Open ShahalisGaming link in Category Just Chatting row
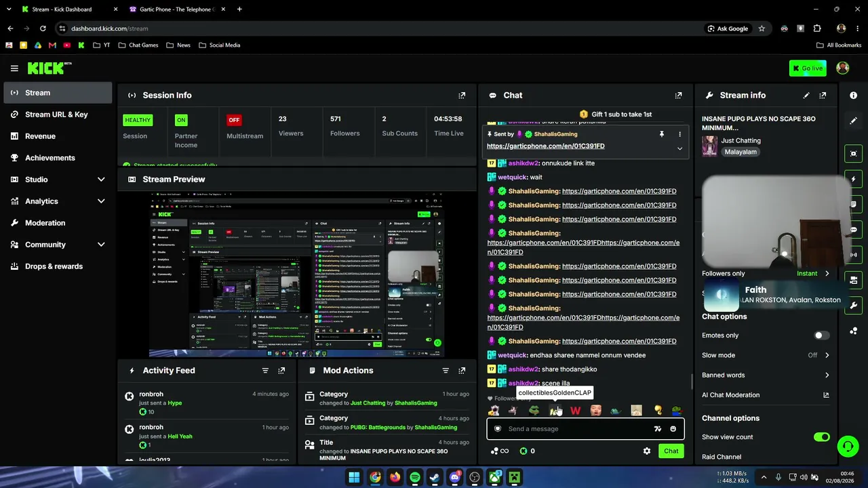This screenshot has height=488, width=868. (x=416, y=403)
